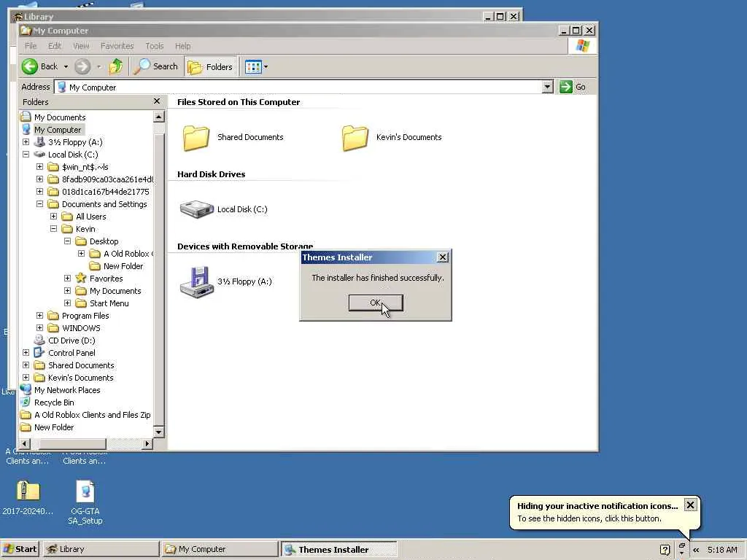This screenshot has width=747, height=560.
Task: Open the Back history dropdown arrow
Action: [x=66, y=66]
